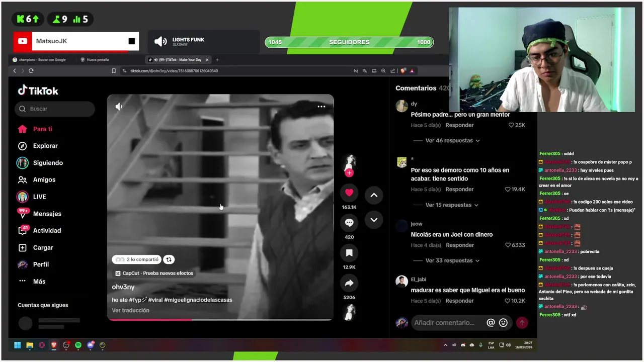Open the ohv3ny profile name

(123, 287)
